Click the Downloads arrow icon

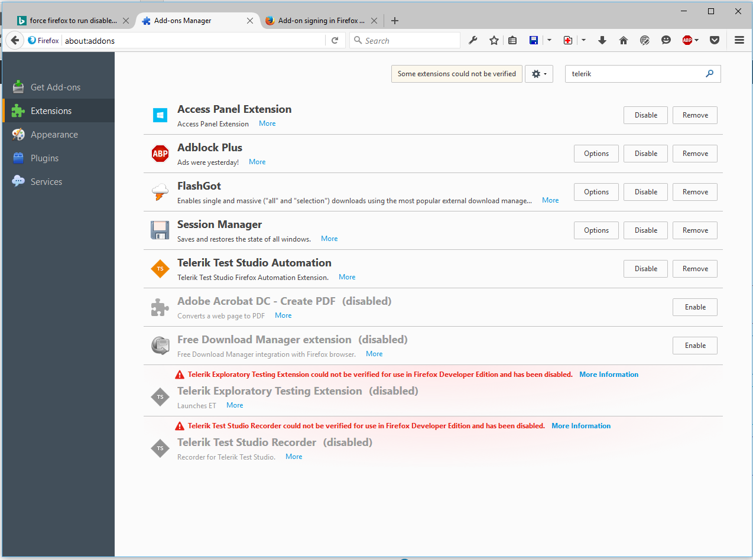tap(602, 40)
